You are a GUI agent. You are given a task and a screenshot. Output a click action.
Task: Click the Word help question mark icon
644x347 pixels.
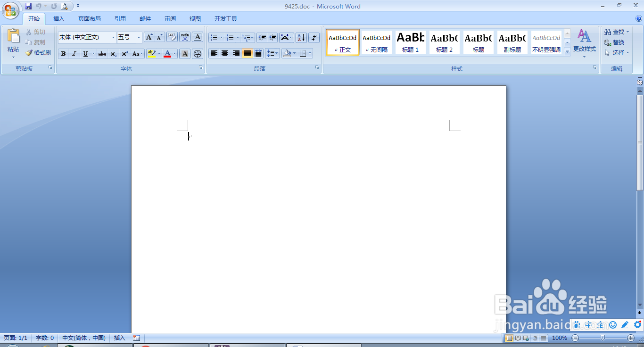pos(639,19)
